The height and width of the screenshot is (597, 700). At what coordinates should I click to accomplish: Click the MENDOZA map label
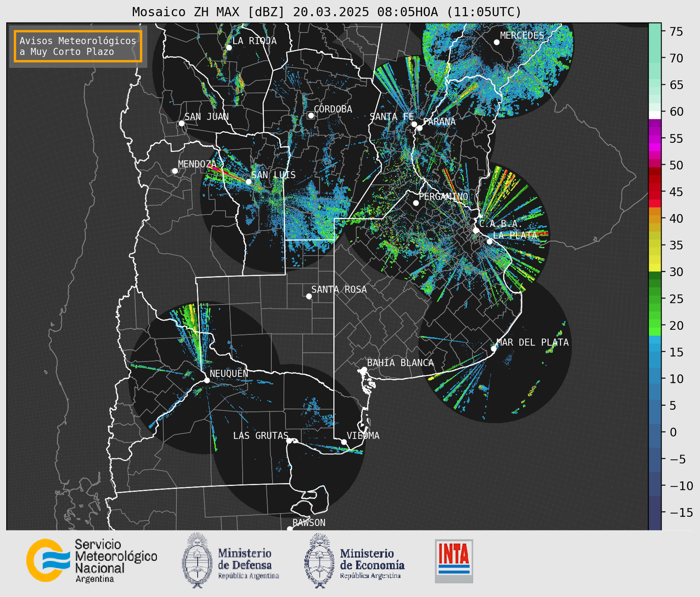tap(197, 164)
